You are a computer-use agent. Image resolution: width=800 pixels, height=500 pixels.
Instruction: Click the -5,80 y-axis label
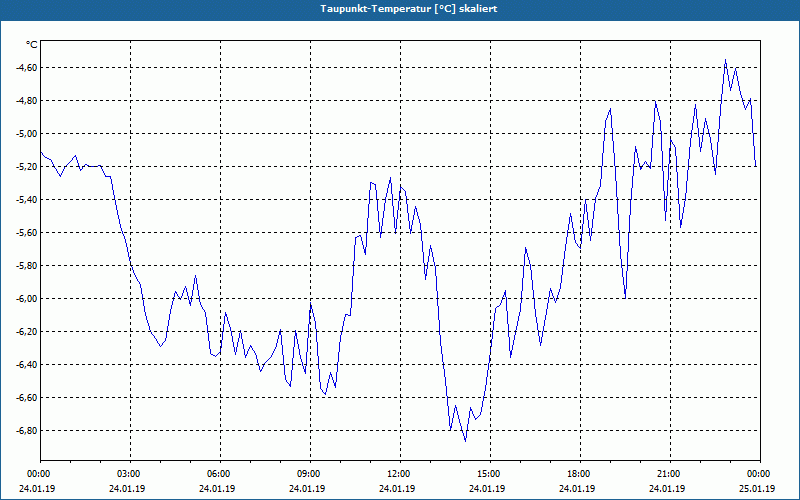click(x=27, y=266)
